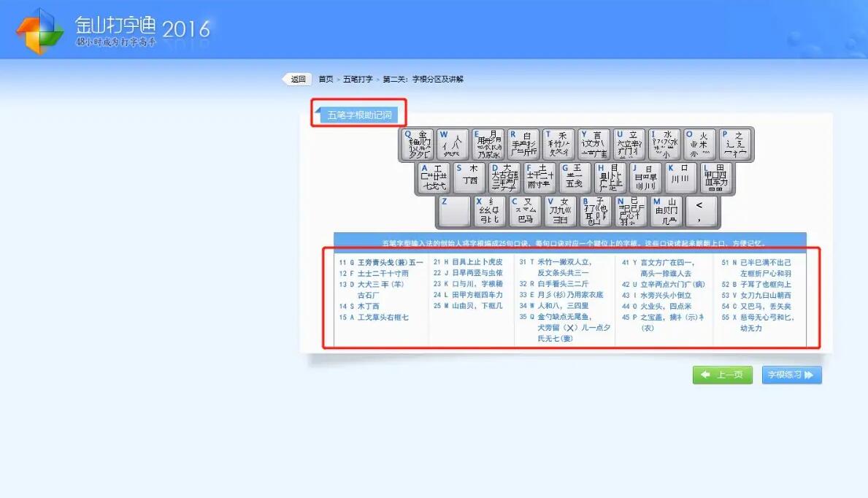The image size is (868, 498).
Task: Click the 第二关：字根分区及讲解 breadcrumb
Action: [x=423, y=79]
